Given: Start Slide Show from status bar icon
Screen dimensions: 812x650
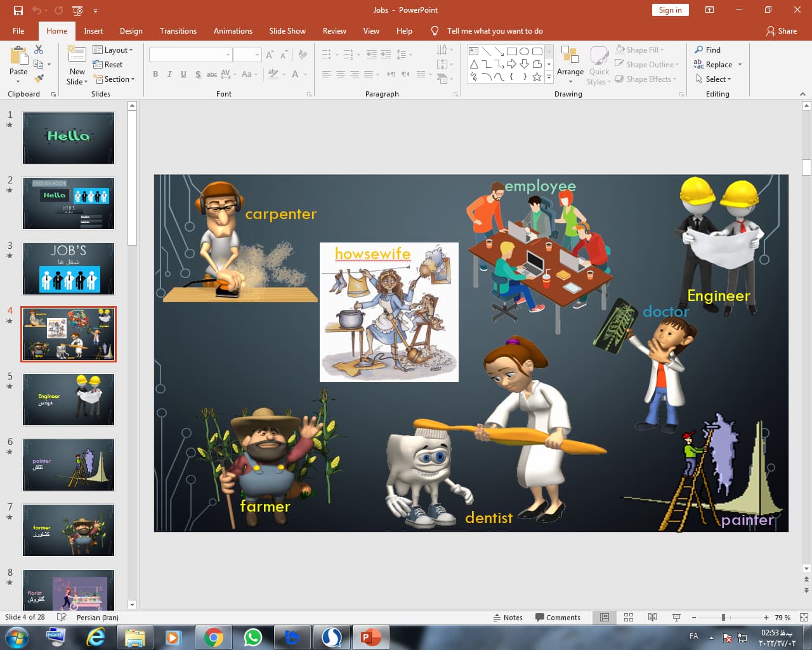Looking at the screenshot, I should [x=676, y=618].
